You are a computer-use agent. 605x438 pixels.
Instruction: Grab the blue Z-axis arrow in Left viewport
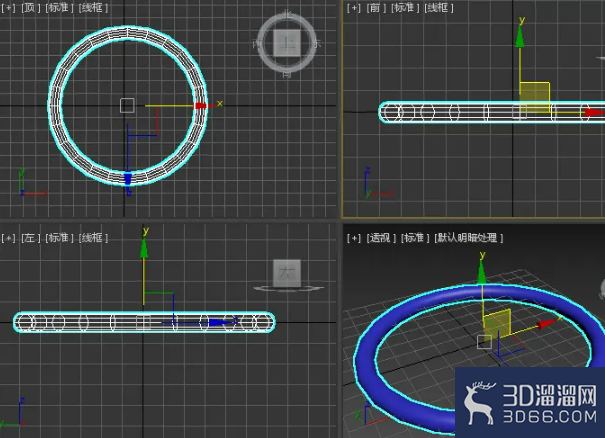(218, 322)
